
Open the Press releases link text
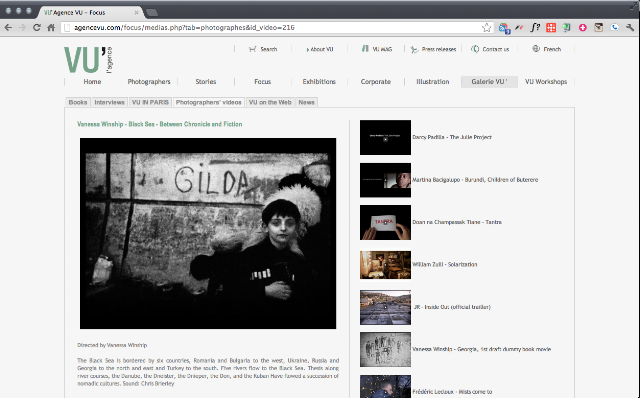pos(439,49)
